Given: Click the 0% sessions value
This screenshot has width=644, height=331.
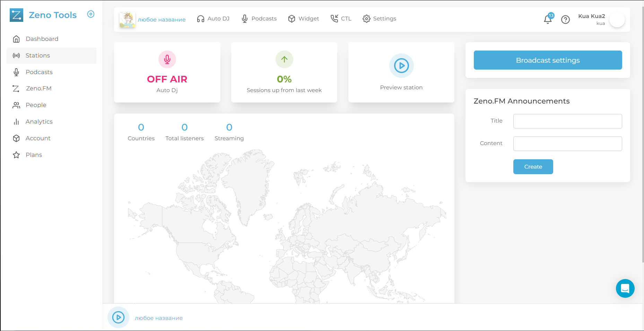Looking at the screenshot, I should click(x=284, y=79).
